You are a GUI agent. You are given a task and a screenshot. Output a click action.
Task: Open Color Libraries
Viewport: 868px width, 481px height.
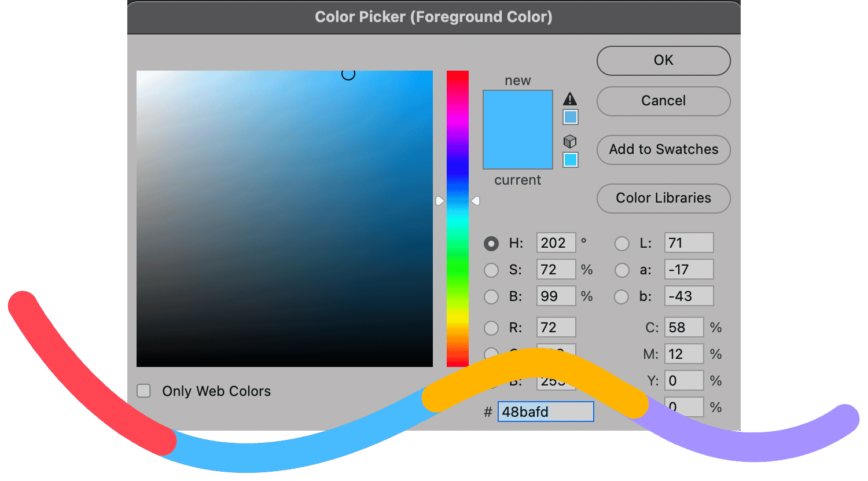[663, 198]
